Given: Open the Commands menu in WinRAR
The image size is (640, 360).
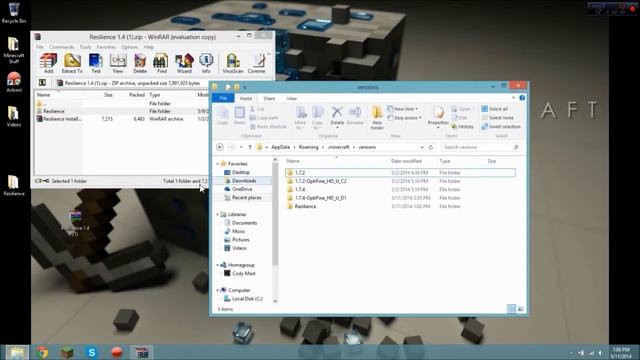Looking at the screenshot, I should pos(62,47).
